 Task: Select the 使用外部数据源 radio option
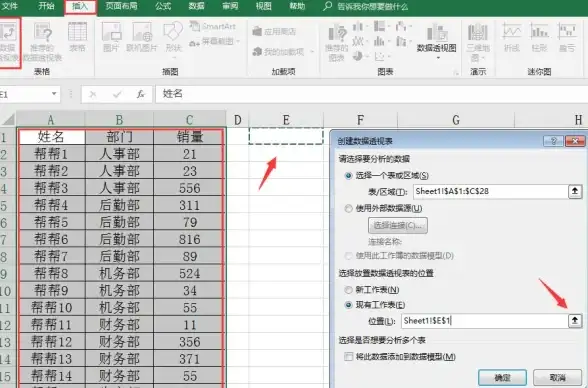coord(348,208)
